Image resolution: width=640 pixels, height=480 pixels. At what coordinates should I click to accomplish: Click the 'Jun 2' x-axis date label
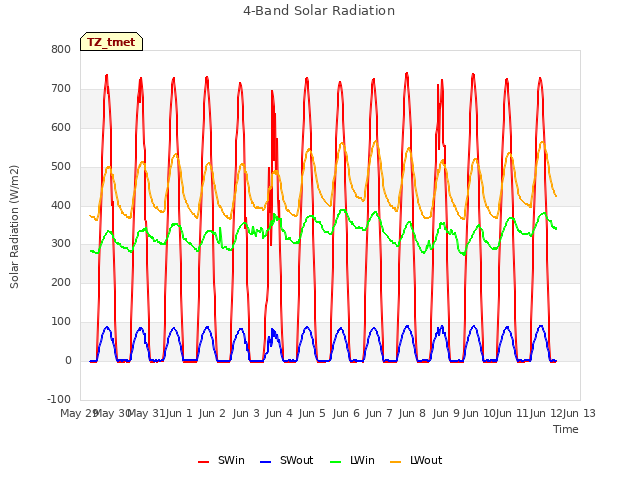pyautogui.click(x=212, y=413)
